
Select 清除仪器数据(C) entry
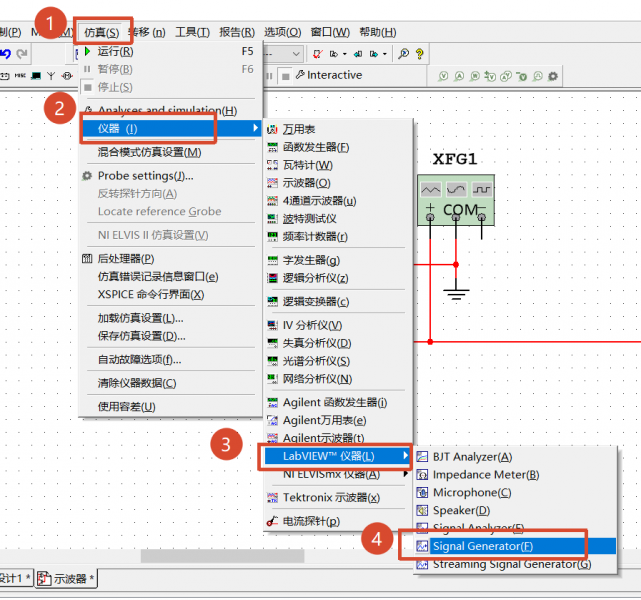[x=169, y=383]
